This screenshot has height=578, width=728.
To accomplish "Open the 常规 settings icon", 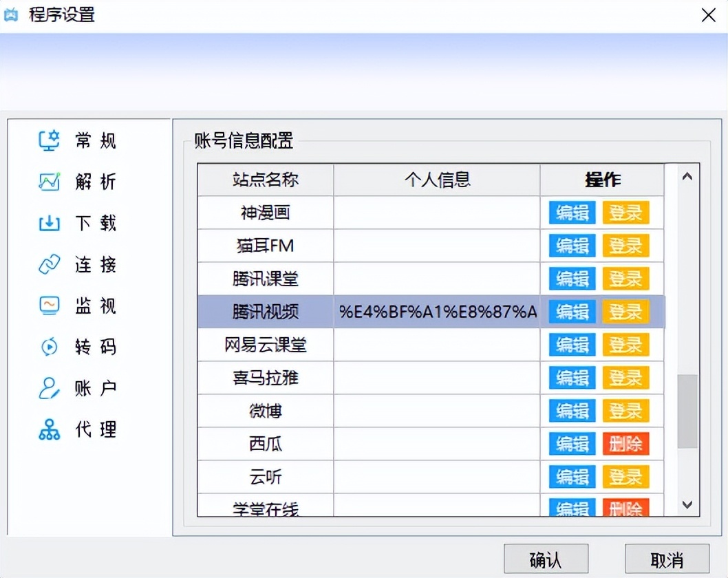I will [x=49, y=140].
